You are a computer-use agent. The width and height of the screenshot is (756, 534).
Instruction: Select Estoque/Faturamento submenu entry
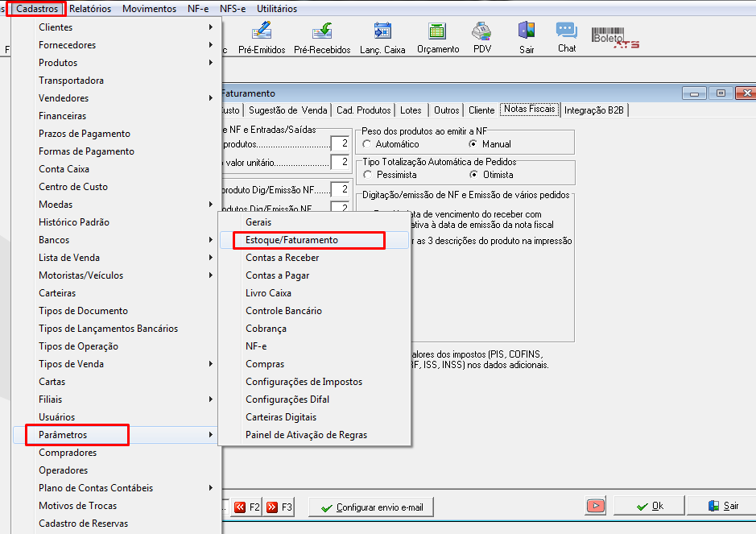click(314, 240)
